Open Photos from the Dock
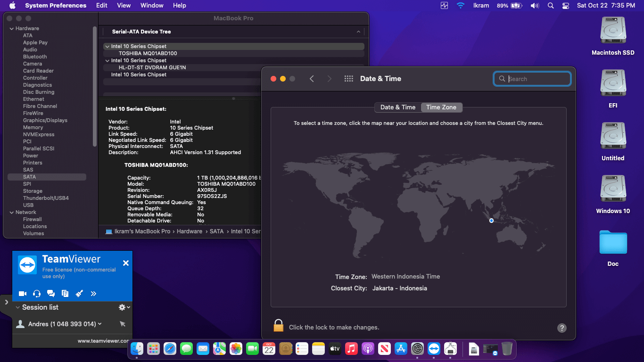This screenshot has height=362, width=644. tap(236, 349)
